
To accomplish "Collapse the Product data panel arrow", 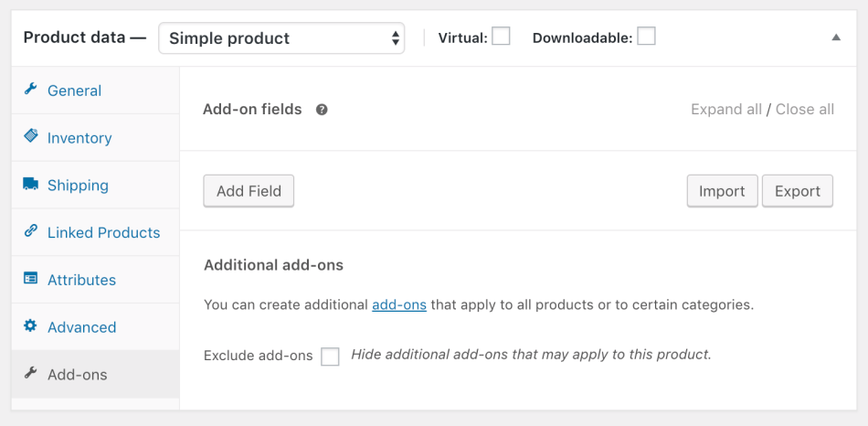I will (x=835, y=37).
